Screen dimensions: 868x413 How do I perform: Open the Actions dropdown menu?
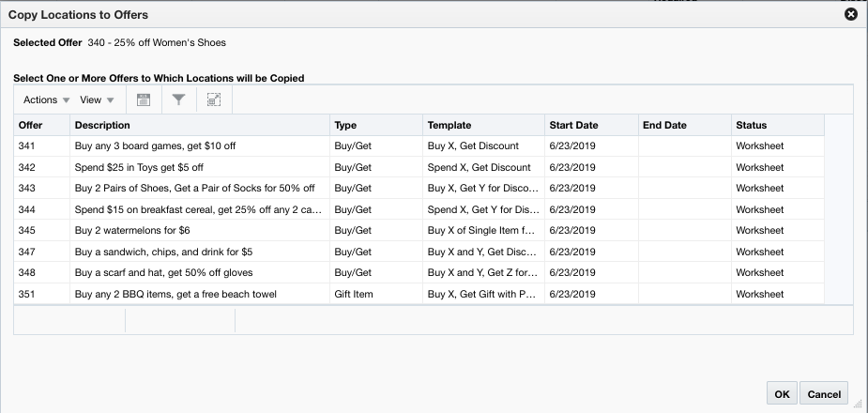tap(47, 99)
